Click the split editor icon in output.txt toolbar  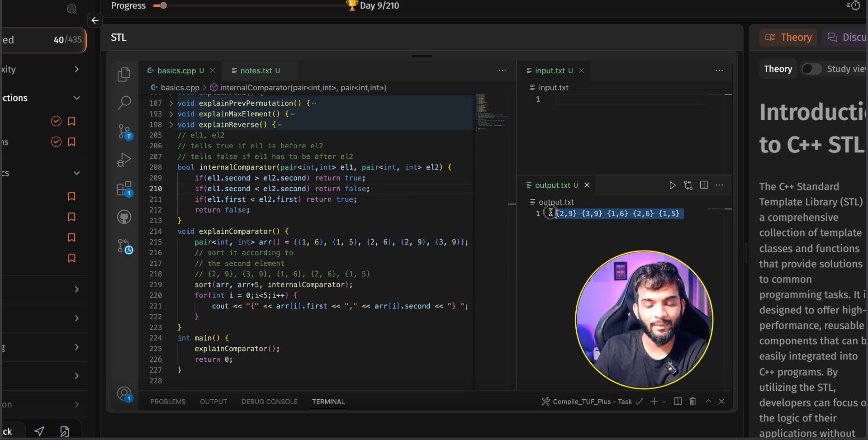pyautogui.click(x=704, y=185)
